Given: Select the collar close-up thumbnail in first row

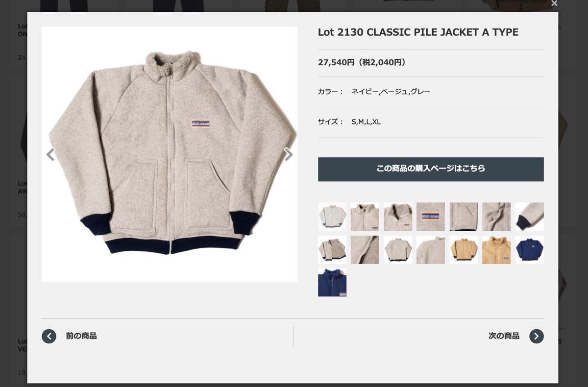Looking at the screenshot, I should [398, 217].
